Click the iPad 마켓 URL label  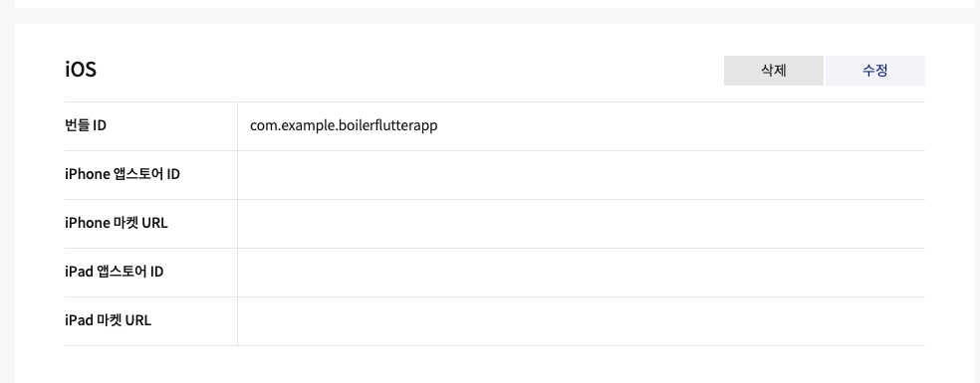[x=109, y=320]
